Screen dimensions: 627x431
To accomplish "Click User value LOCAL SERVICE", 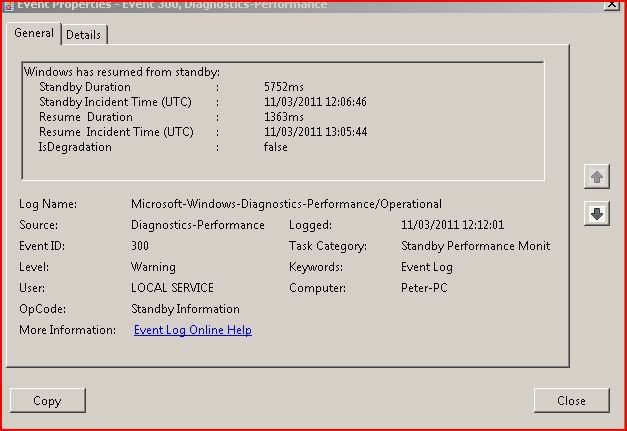I will tap(172, 288).
